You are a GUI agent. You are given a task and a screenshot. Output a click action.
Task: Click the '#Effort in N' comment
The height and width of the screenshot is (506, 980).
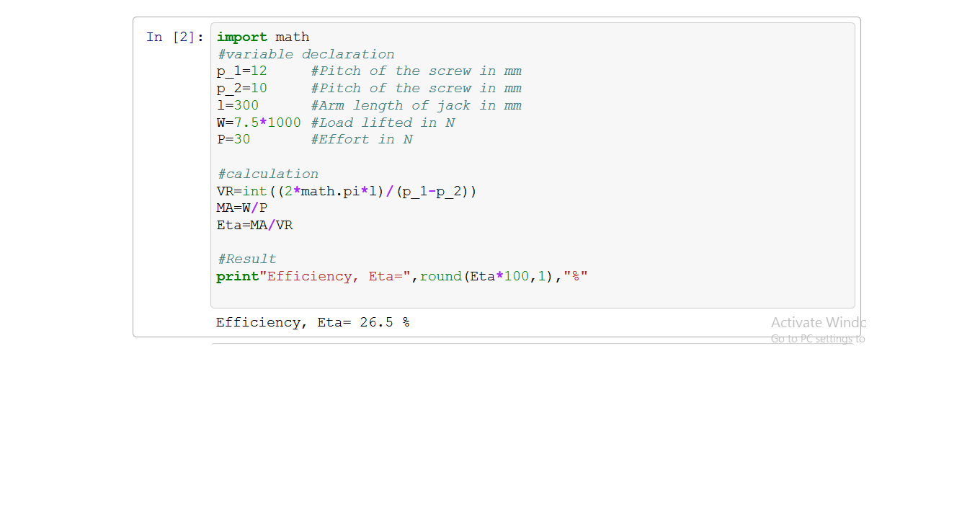click(x=362, y=140)
